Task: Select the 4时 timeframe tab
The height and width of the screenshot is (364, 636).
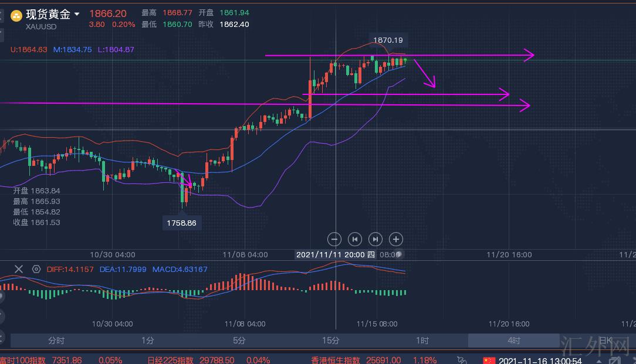Action: [x=513, y=341]
